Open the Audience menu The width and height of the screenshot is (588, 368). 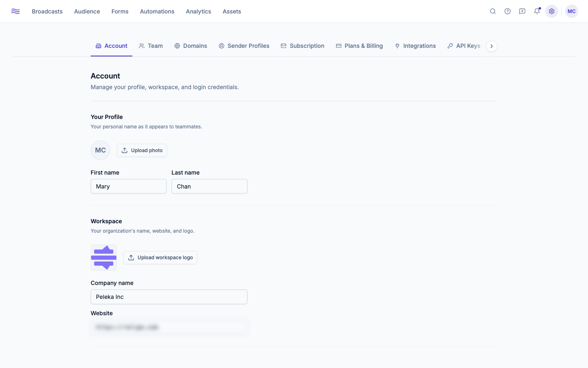[87, 11]
